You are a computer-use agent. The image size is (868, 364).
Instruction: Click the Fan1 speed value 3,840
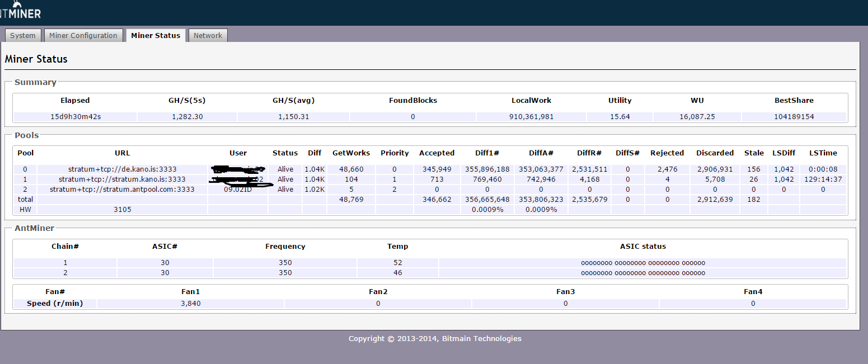point(190,304)
